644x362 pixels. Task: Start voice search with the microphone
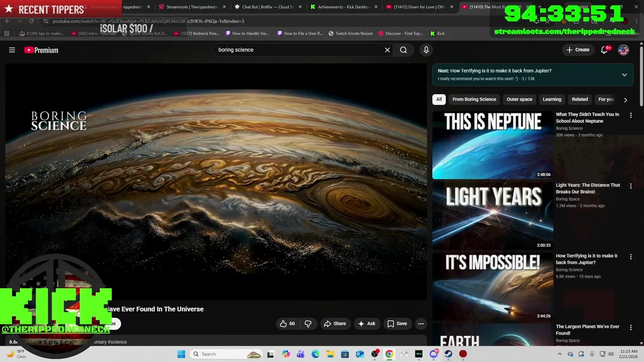click(x=426, y=50)
